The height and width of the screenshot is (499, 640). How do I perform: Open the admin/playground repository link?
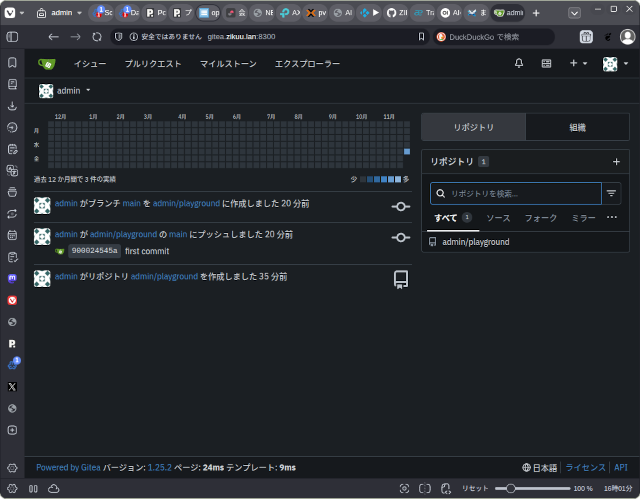(x=475, y=242)
